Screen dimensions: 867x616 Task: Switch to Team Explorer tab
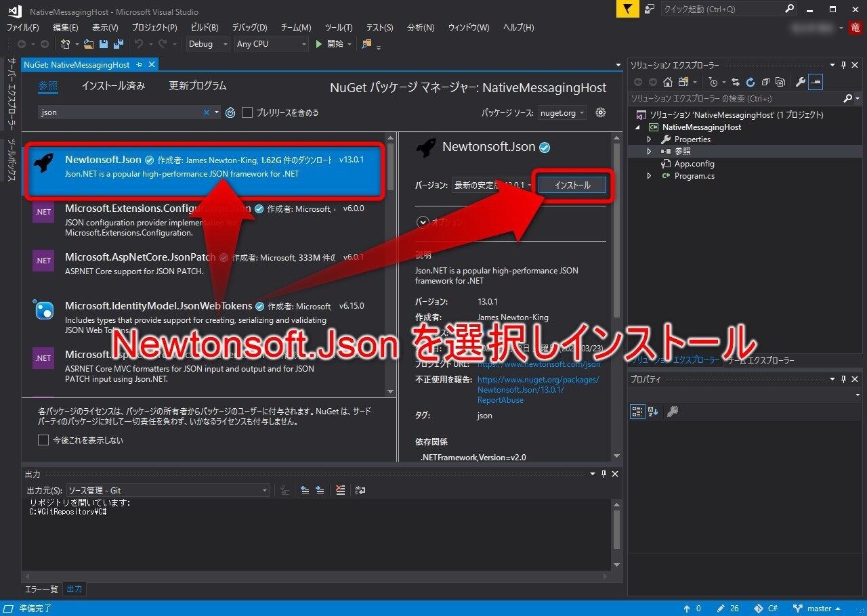(x=761, y=361)
